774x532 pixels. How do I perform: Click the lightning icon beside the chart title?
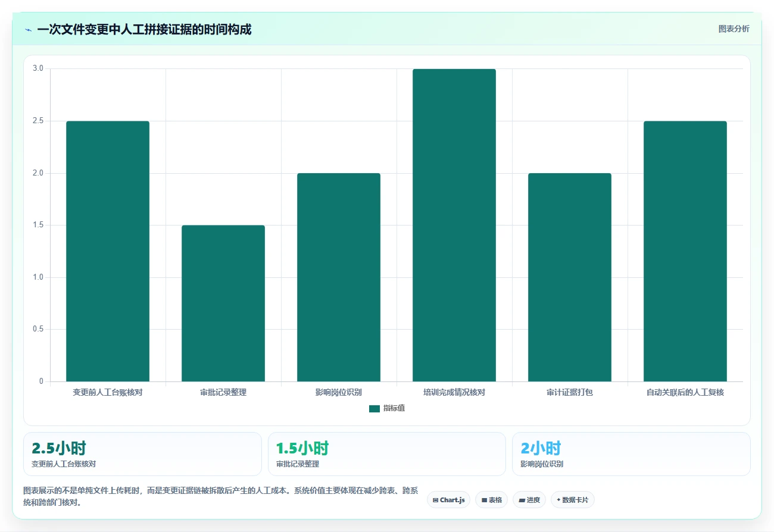28,30
